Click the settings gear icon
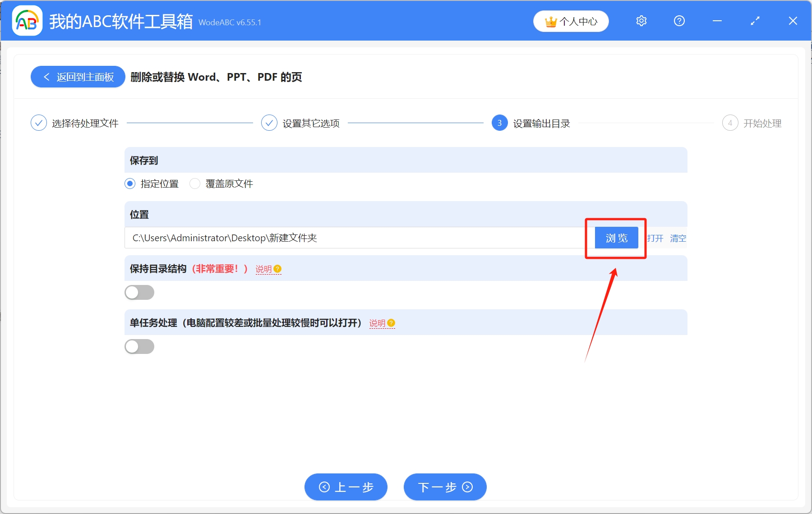Image resolution: width=812 pixels, height=514 pixels. (x=641, y=21)
